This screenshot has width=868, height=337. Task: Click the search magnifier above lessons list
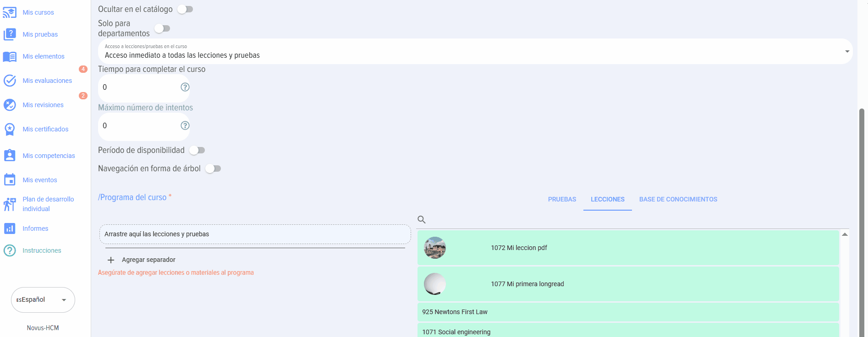click(422, 220)
